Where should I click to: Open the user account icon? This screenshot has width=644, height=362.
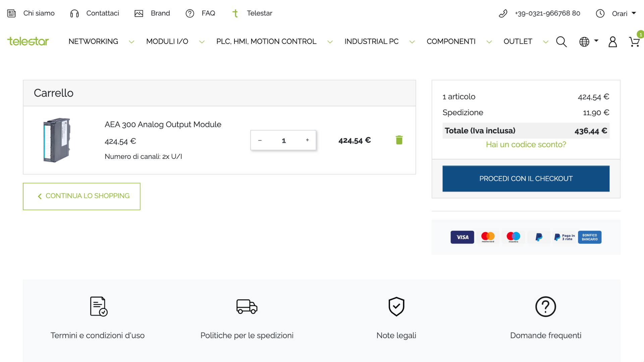pos(612,42)
